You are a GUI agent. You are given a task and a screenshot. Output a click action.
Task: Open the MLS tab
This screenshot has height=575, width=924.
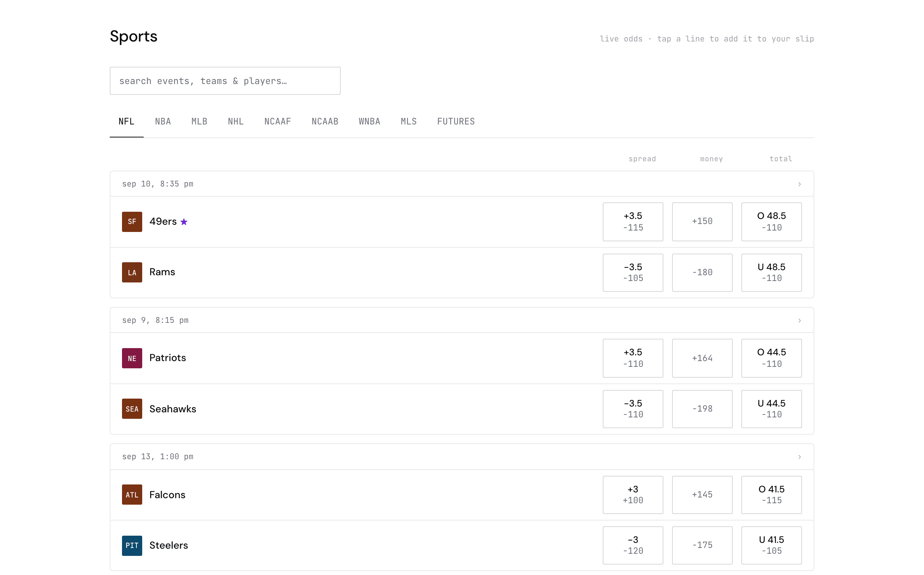[x=409, y=122]
